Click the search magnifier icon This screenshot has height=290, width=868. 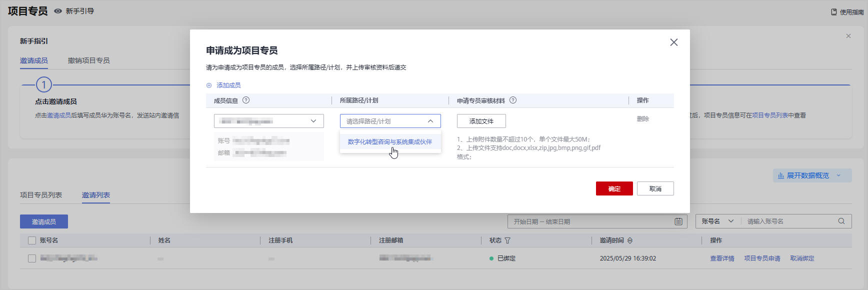[841, 221]
